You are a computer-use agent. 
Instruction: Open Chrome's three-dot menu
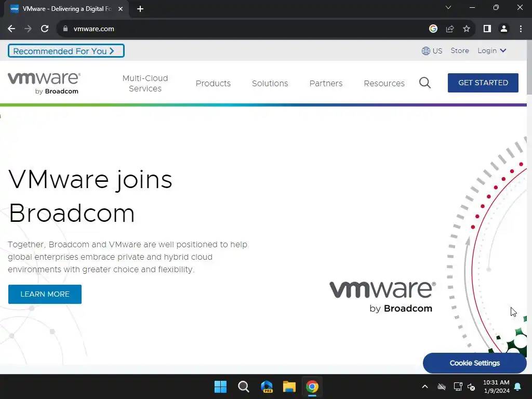tap(521, 29)
